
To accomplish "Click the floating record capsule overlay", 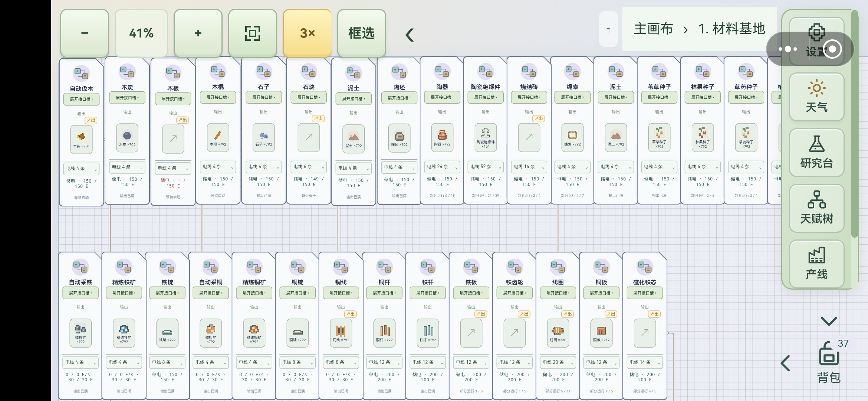I will pos(810,49).
